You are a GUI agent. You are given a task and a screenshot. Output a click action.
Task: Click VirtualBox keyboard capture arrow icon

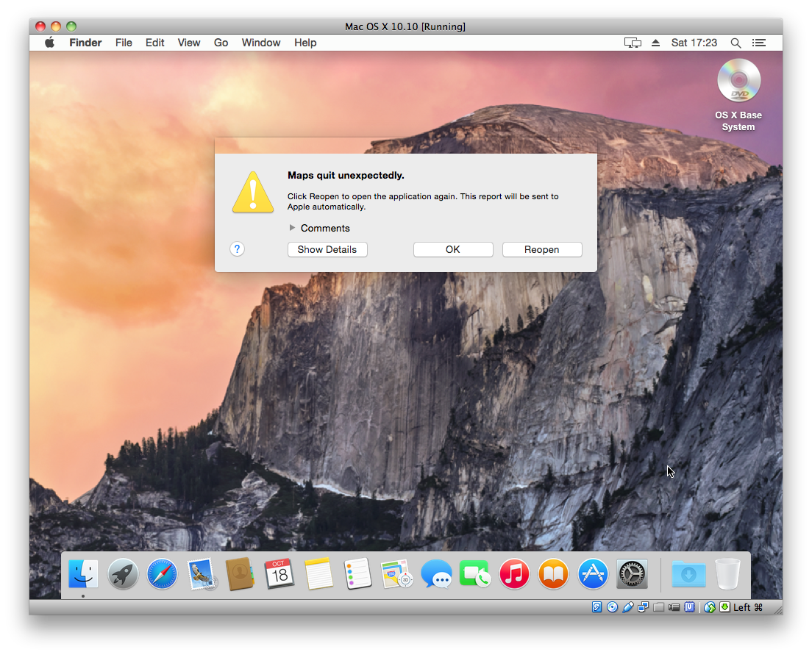tap(724, 606)
